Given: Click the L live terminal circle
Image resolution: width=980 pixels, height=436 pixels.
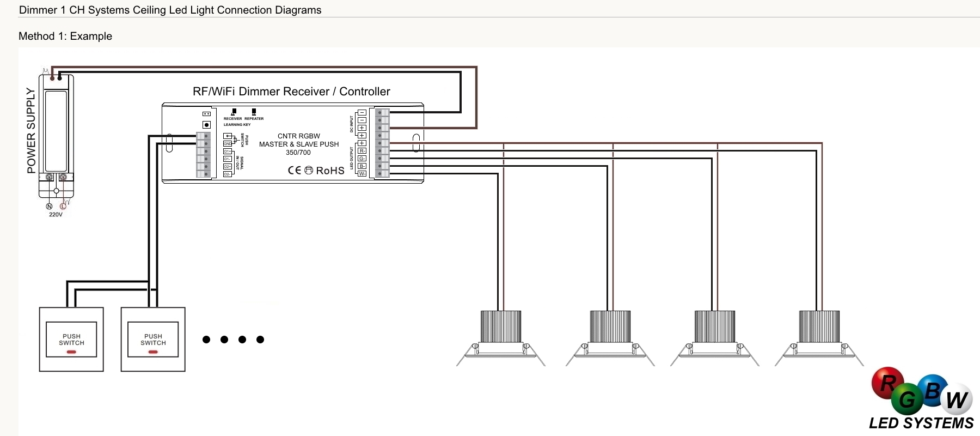Looking at the screenshot, I should [x=63, y=206].
